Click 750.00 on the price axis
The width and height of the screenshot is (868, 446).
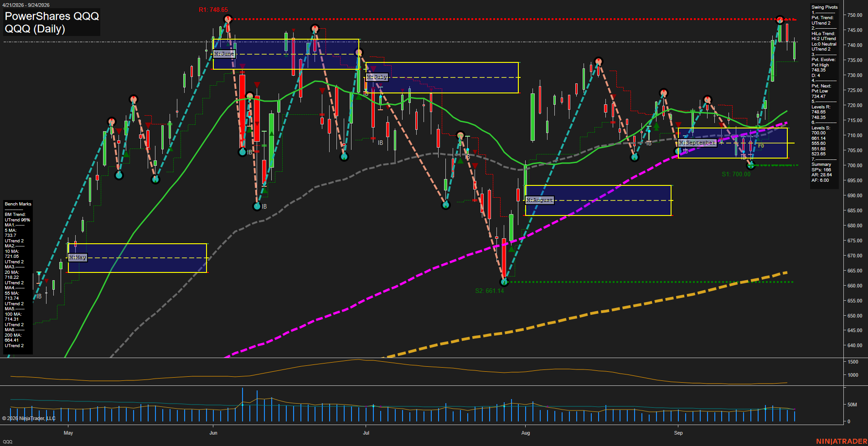(855, 15)
